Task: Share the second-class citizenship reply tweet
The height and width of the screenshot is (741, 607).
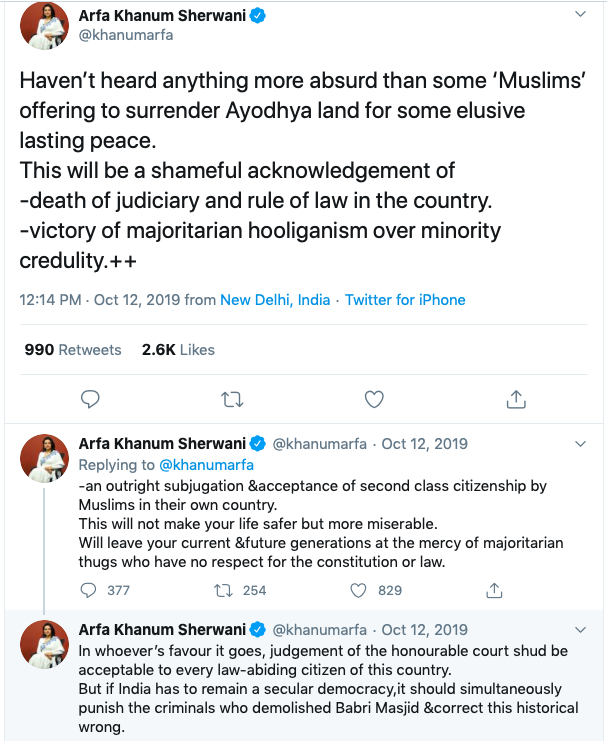Action: 492,590
